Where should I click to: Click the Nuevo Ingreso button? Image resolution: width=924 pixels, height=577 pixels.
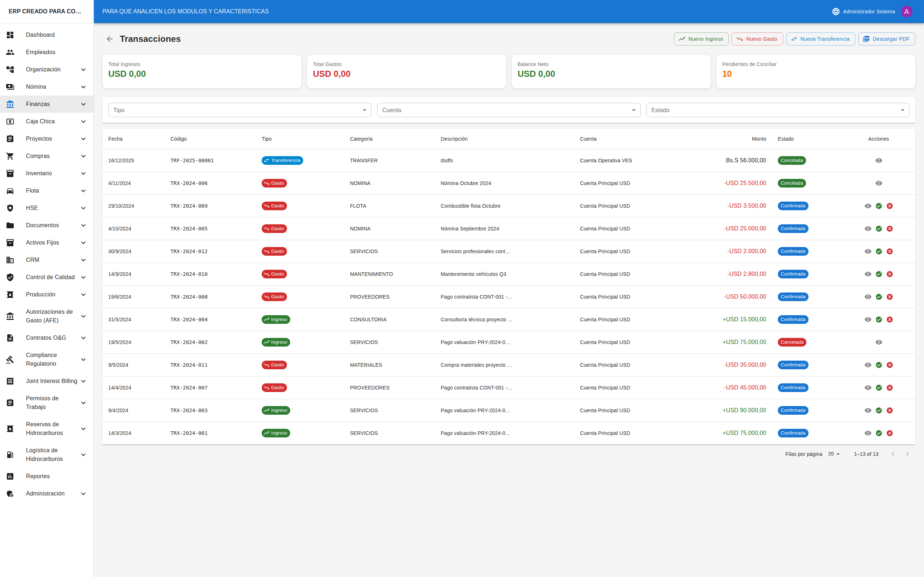(701, 39)
